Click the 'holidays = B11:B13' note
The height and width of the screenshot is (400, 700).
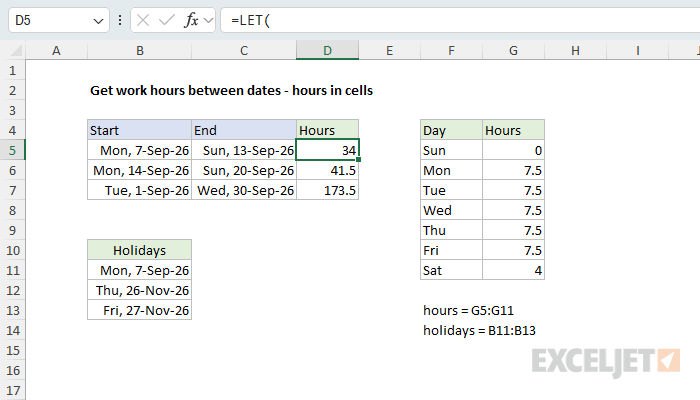479,330
